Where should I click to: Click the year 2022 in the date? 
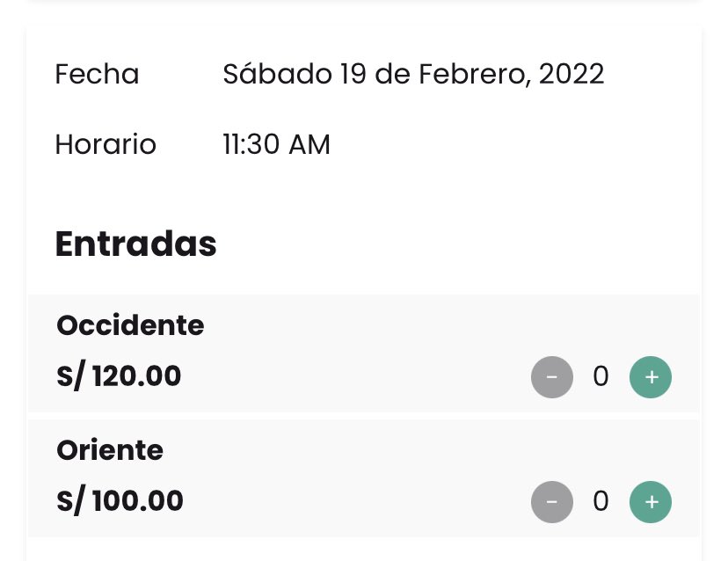[571, 75]
